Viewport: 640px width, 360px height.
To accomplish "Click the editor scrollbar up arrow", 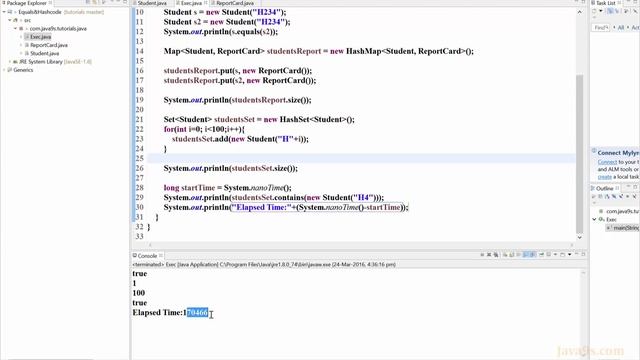I will pos(579,12).
